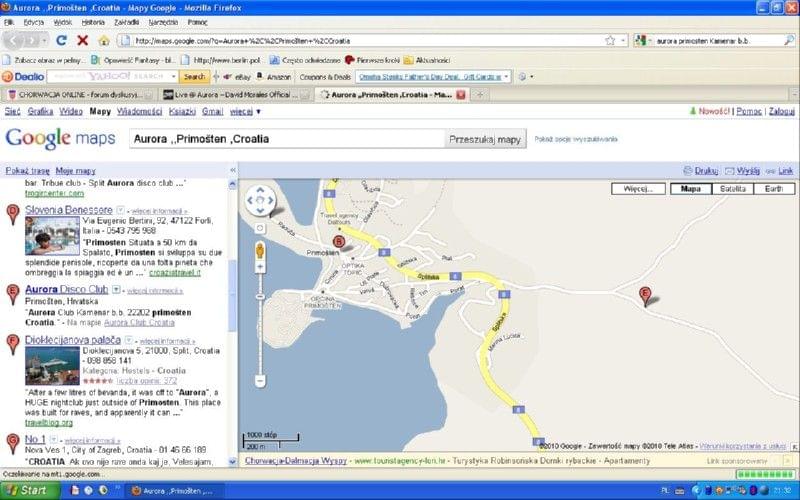Click the map pan navigation control

pyautogui.click(x=260, y=200)
